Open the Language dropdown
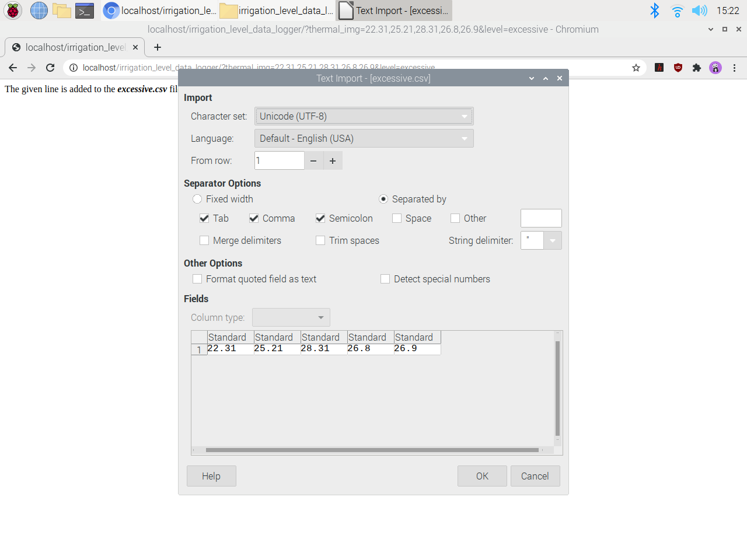747x560 pixels. 364,138
